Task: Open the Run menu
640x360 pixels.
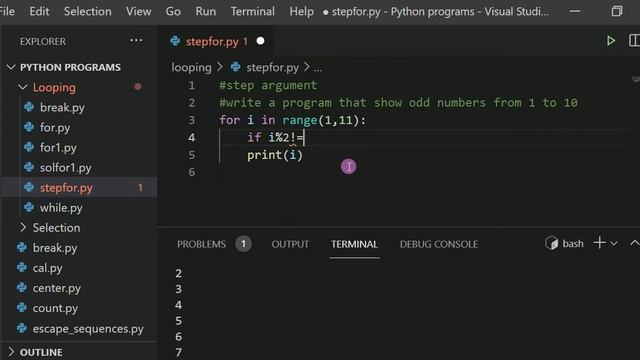Action: click(206, 11)
